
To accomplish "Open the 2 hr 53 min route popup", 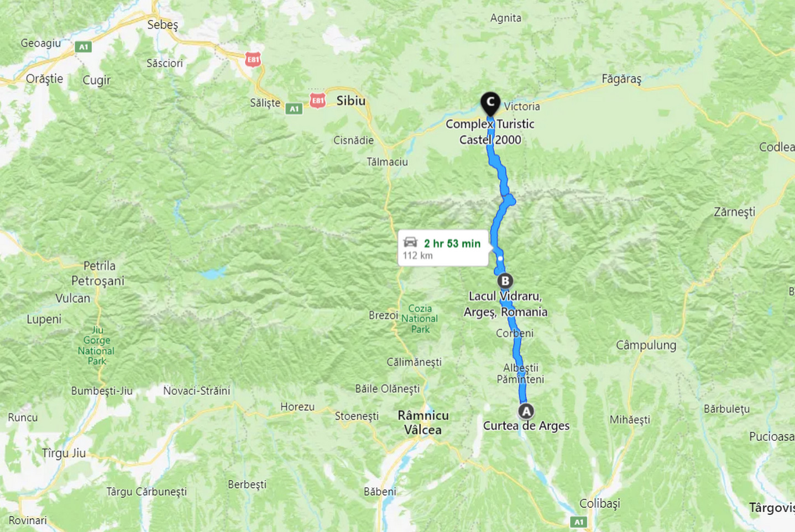I will pos(443,248).
